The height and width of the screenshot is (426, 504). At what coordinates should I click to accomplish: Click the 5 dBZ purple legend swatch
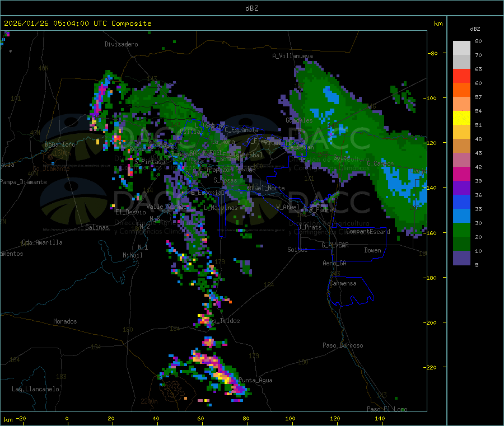pos(461,258)
